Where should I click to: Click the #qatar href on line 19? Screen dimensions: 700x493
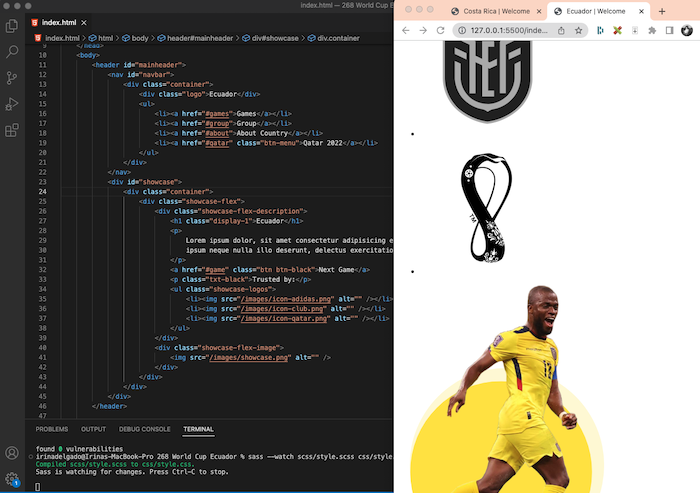pos(217,143)
